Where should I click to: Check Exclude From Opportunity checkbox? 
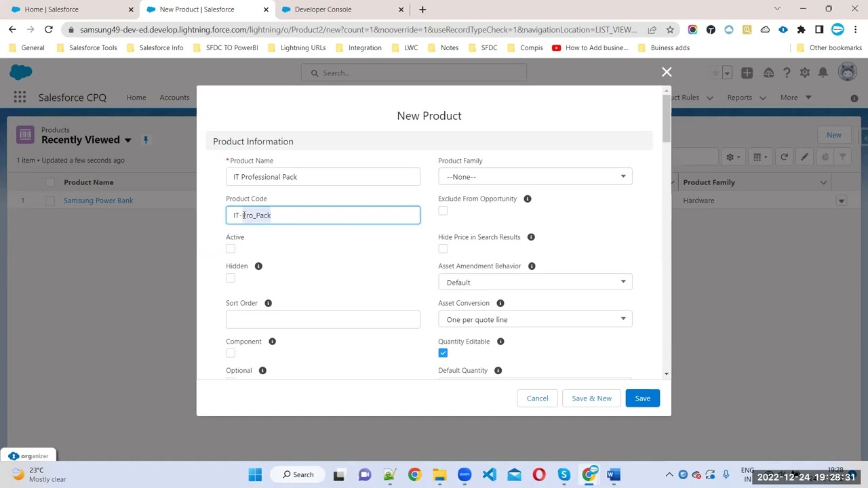443,211
